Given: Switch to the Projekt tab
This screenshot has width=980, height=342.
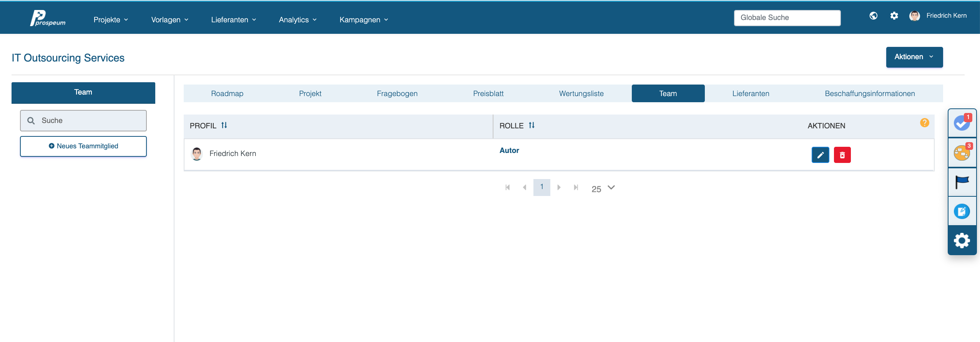Looking at the screenshot, I should tap(310, 93).
